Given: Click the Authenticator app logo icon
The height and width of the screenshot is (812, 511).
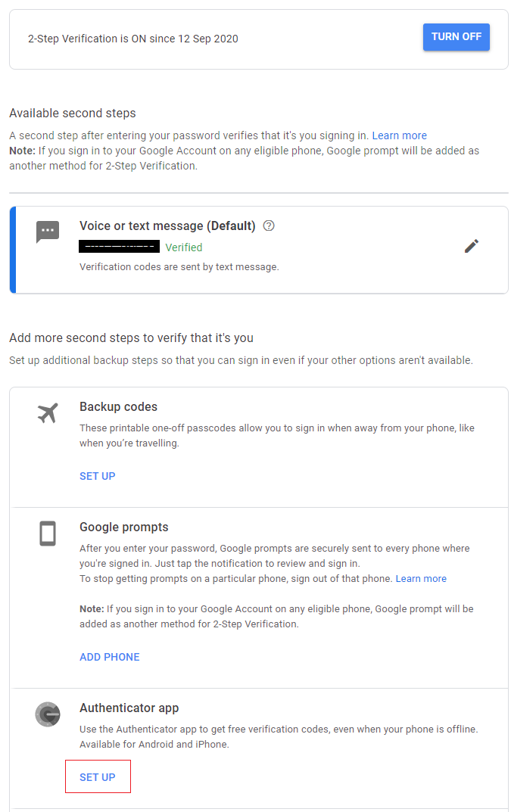Looking at the screenshot, I should (47, 714).
